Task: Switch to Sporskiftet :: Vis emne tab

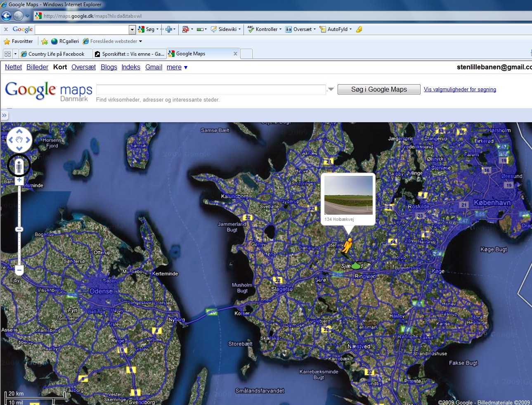Action: (129, 54)
